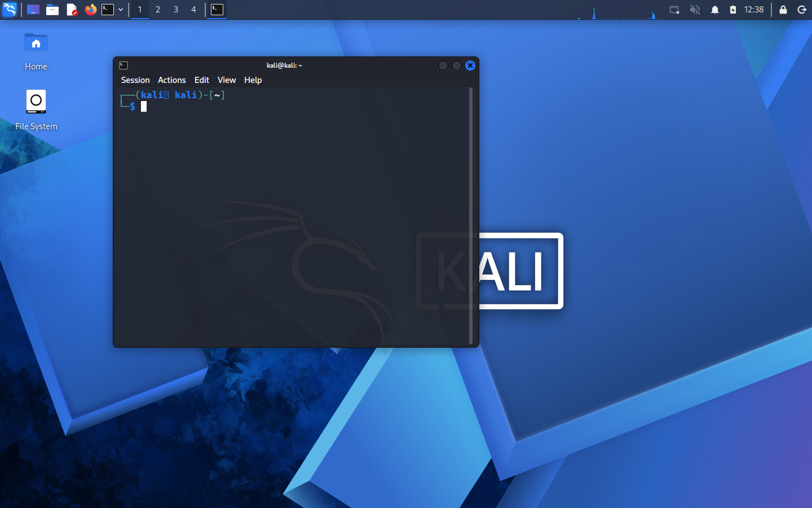Viewport: 812px width, 508px height.
Task: Switch to workspace 1
Action: 140,10
